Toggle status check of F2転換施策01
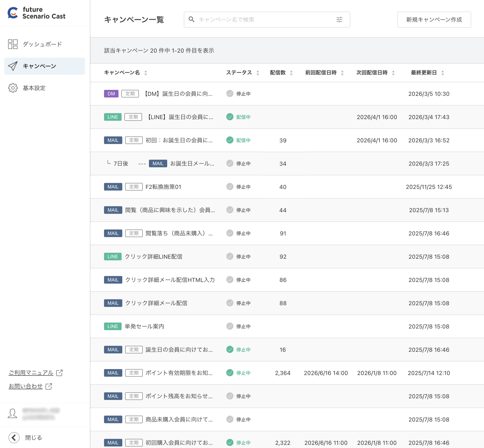 pyautogui.click(x=230, y=187)
